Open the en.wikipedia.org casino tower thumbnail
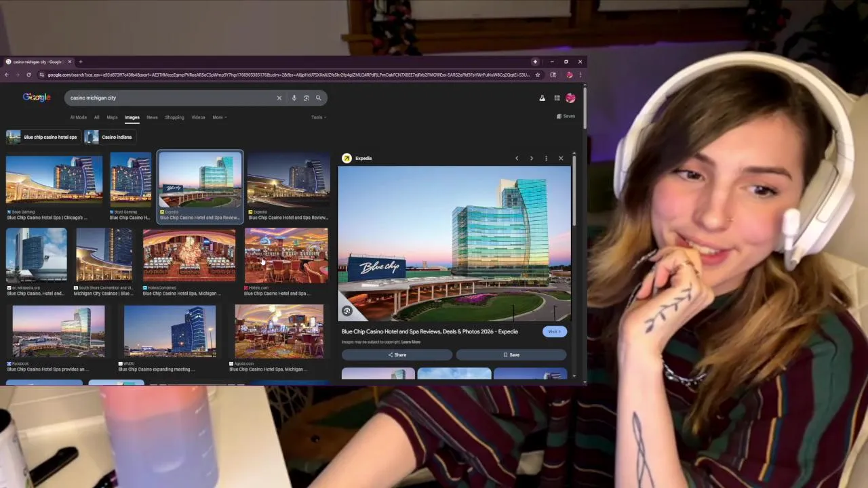The image size is (868, 488). 37,255
